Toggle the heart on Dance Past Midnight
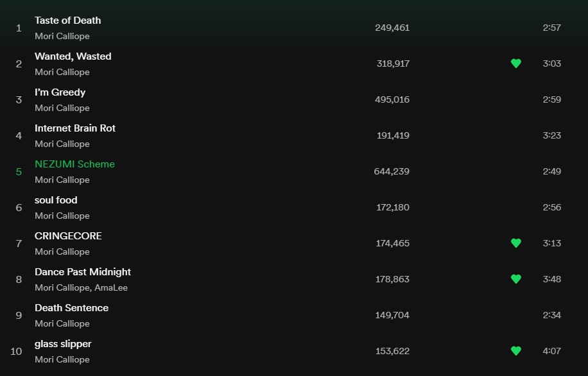Image resolution: width=588 pixels, height=376 pixels. [516, 279]
